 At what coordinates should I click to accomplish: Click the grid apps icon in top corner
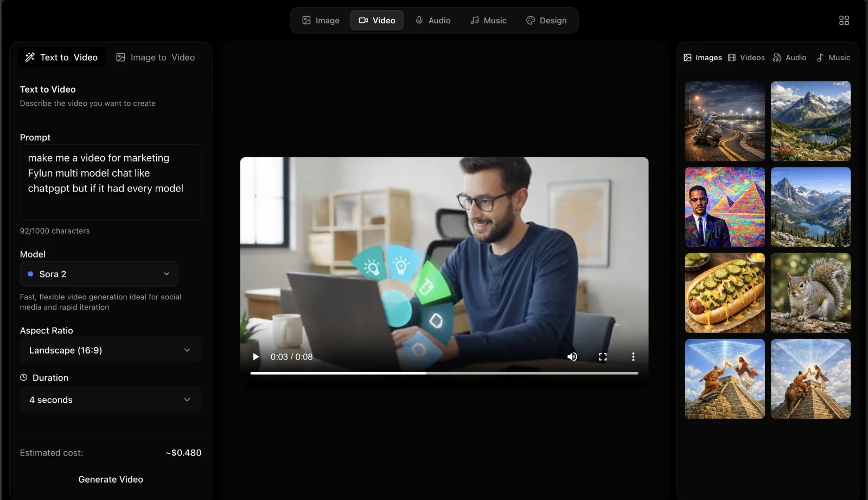click(844, 21)
